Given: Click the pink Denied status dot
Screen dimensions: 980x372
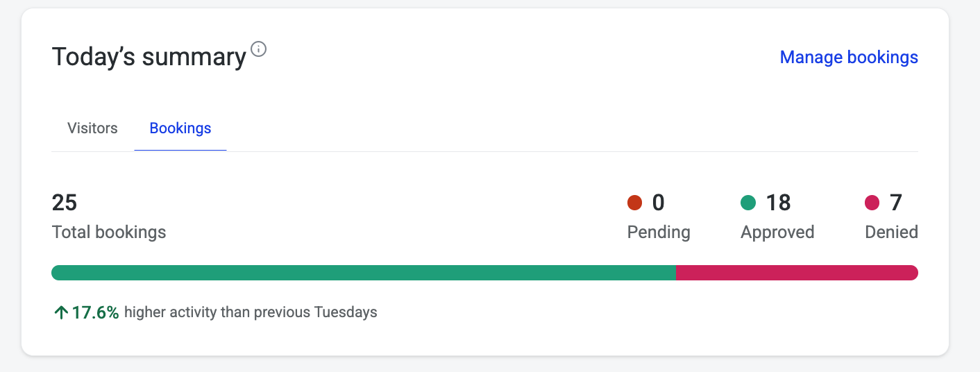Looking at the screenshot, I should 872,203.
